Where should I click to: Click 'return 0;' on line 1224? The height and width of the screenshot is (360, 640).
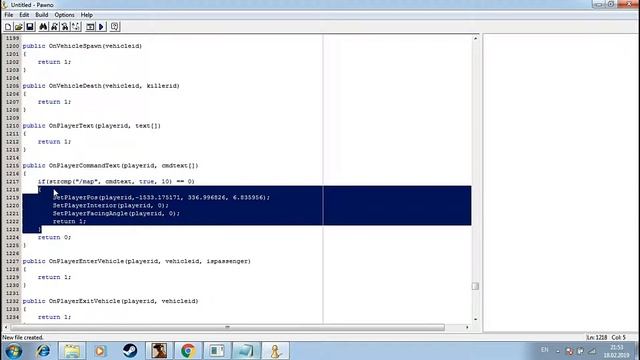pos(54,238)
